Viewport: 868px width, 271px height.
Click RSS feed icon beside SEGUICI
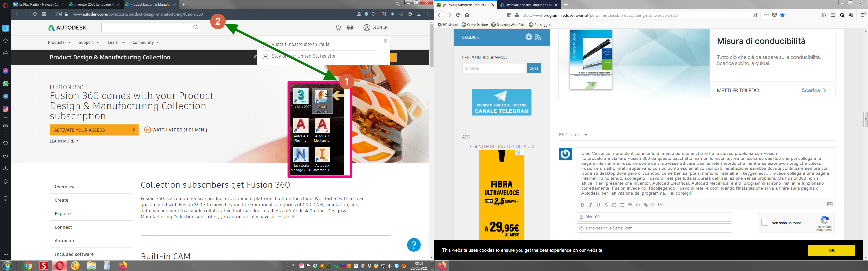pyautogui.click(x=538, y=37)
